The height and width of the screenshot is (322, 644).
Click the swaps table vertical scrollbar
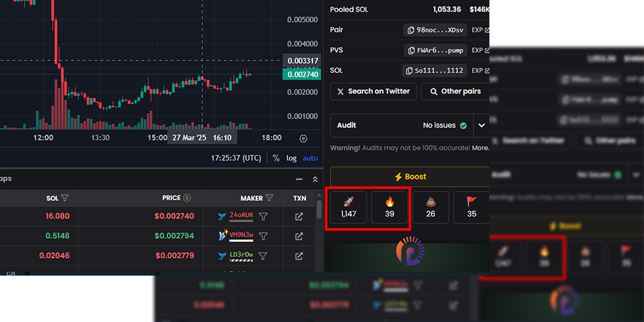[x=319, y=209]
